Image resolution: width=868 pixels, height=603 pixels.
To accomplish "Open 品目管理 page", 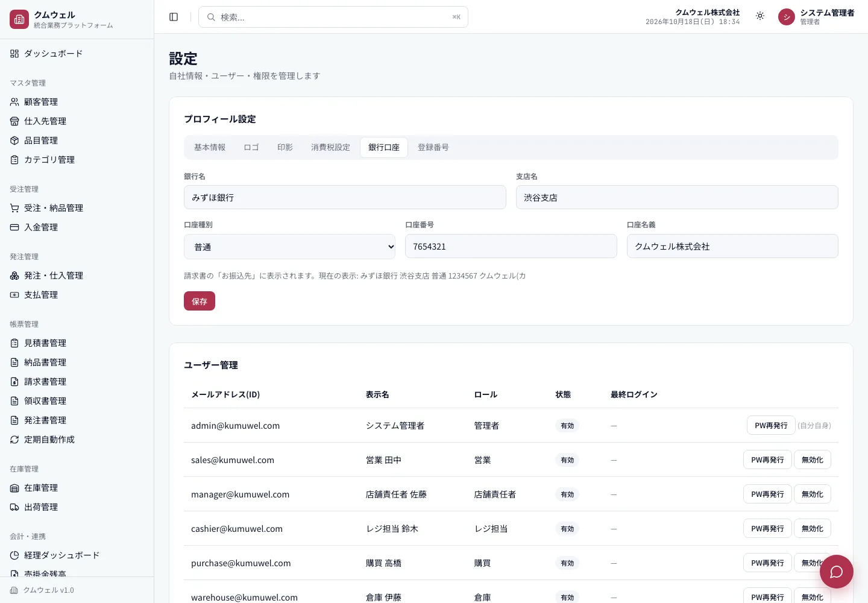I will point(77,140).
